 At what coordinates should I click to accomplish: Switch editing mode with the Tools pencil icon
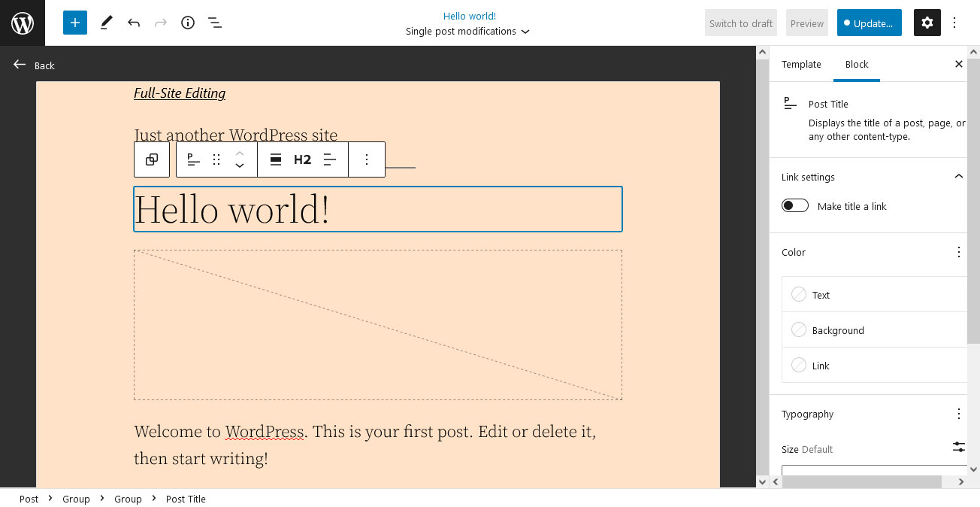106,23
